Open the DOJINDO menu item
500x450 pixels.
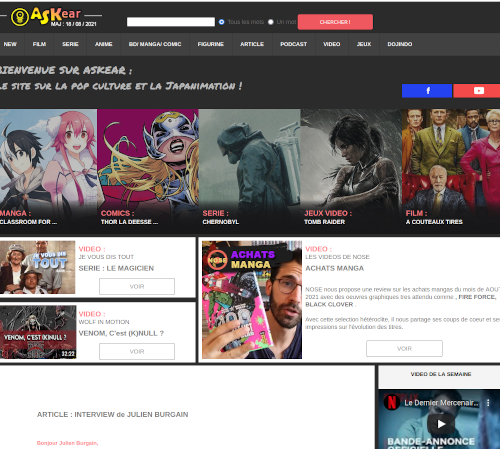(400, 44)
